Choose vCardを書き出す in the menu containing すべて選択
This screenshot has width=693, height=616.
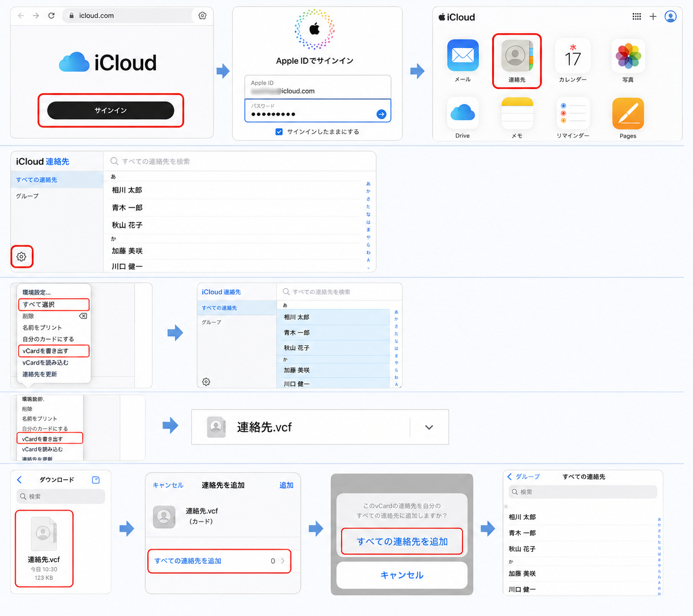[54, 351]
